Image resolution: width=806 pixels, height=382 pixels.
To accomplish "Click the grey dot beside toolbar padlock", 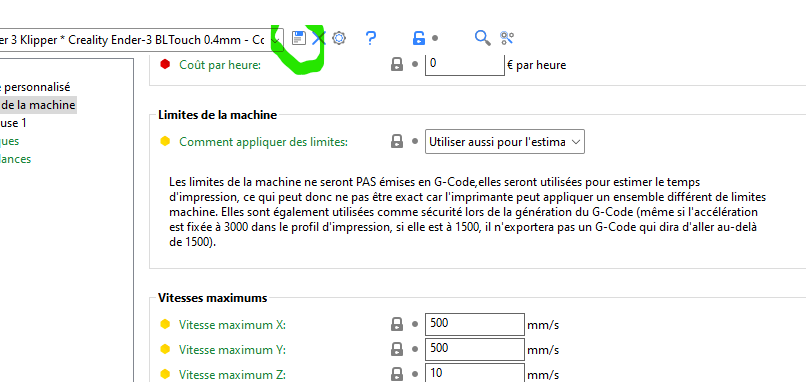I will (435, 38).
